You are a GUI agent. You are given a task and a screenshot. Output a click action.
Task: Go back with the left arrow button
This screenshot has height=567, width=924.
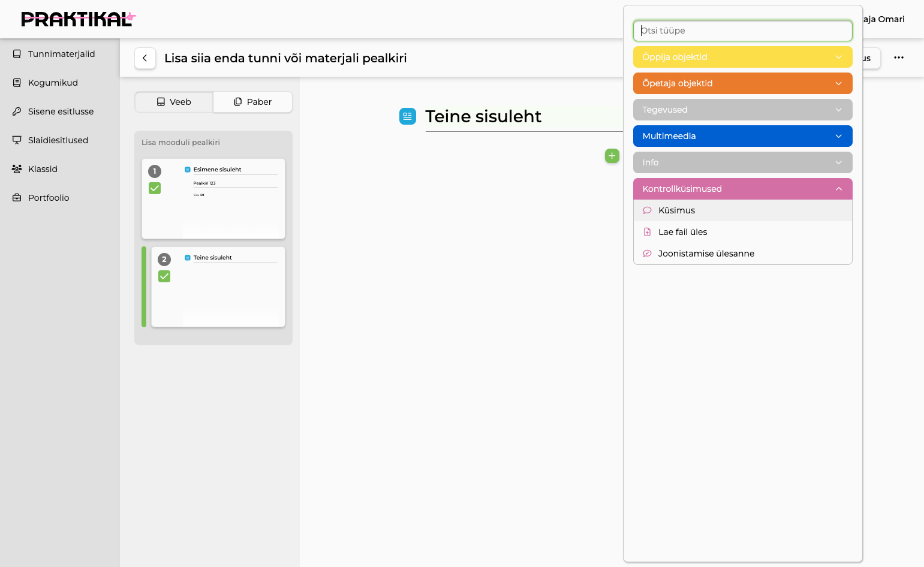(145, 58)
